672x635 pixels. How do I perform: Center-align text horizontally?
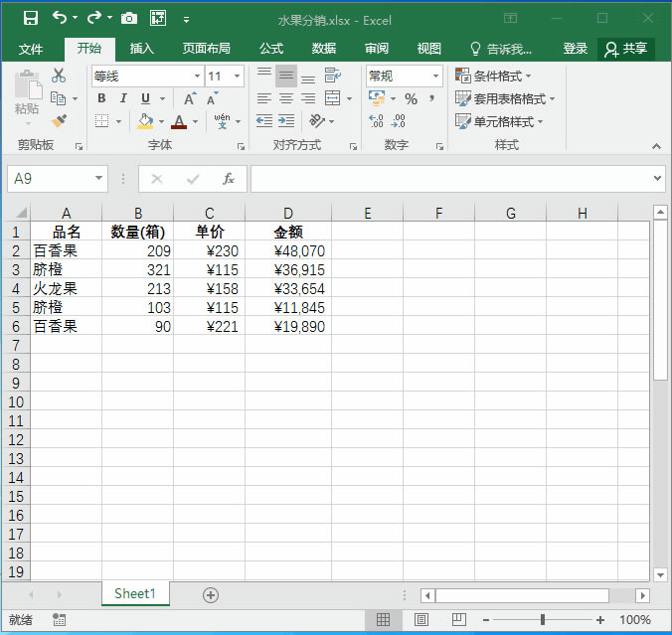(x=285, y=98)
